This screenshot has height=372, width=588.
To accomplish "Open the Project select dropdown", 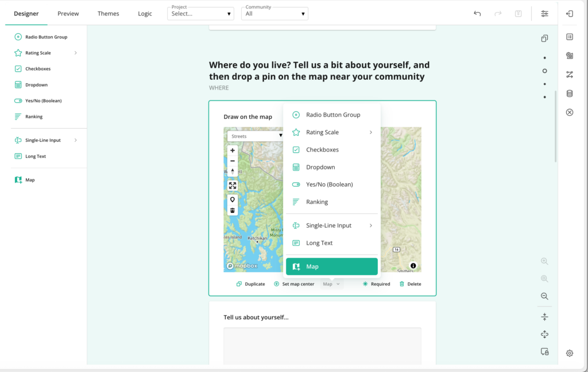I will pos(200,14).
